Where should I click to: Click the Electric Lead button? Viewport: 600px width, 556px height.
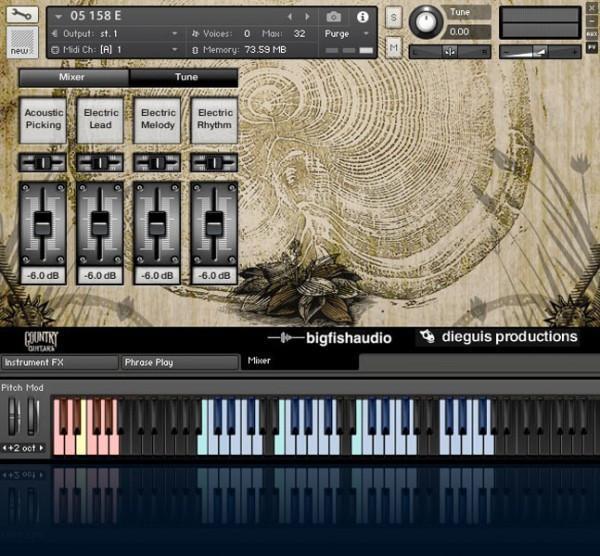[x=100, y=119]
